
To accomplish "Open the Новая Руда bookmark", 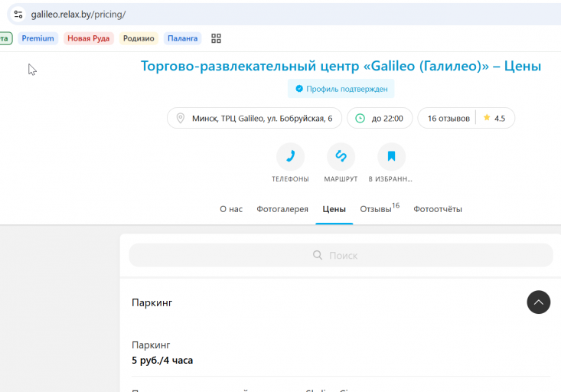I will [88, 38].
